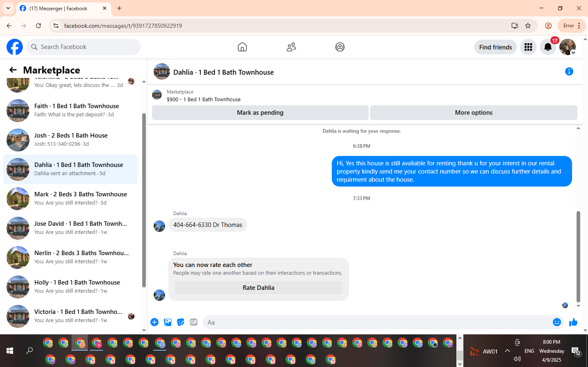Attach a photo using the image icon
Viewport: 588px width, 367px height.
(168, 322)
